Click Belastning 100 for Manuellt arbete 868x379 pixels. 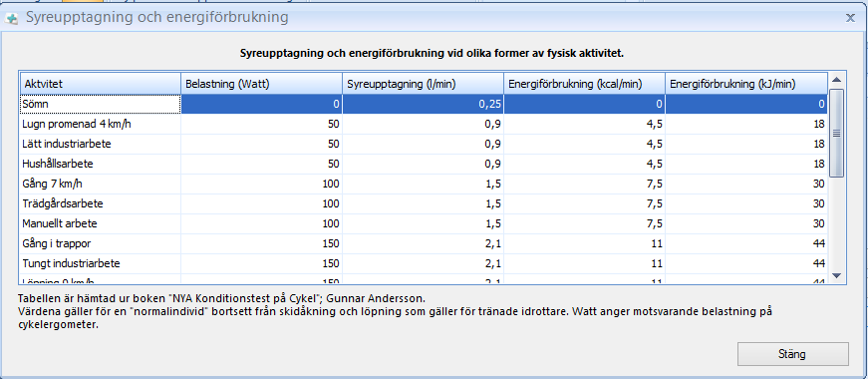coord(262,223)
